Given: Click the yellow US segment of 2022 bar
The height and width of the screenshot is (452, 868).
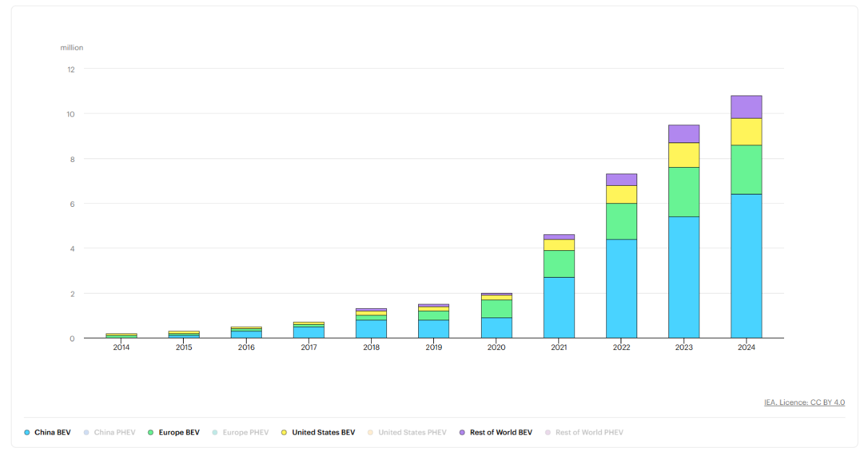Looking at the screenshot, I should [x=621, y=195].
